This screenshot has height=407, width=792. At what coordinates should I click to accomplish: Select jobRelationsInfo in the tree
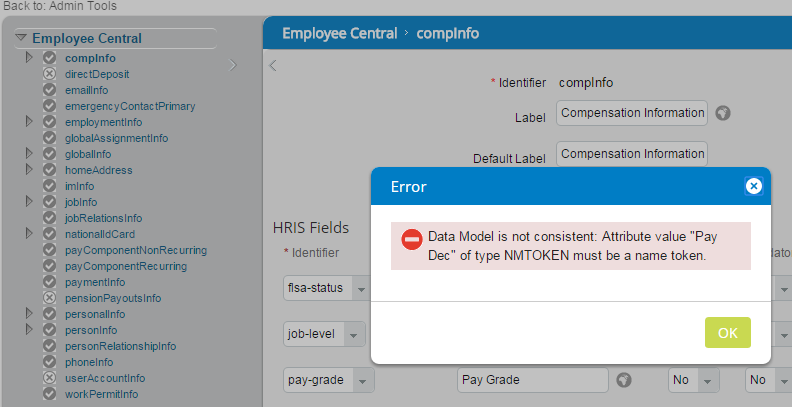[104, 218]
